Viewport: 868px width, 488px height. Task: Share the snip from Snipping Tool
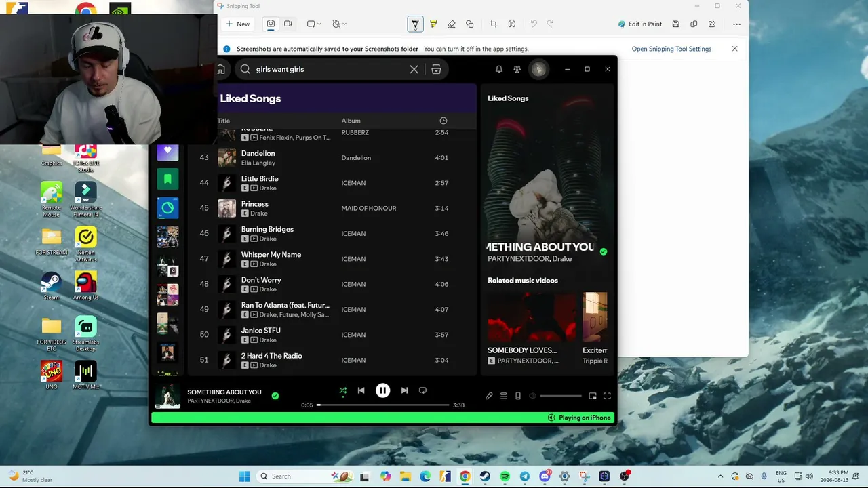click(712, 24)
